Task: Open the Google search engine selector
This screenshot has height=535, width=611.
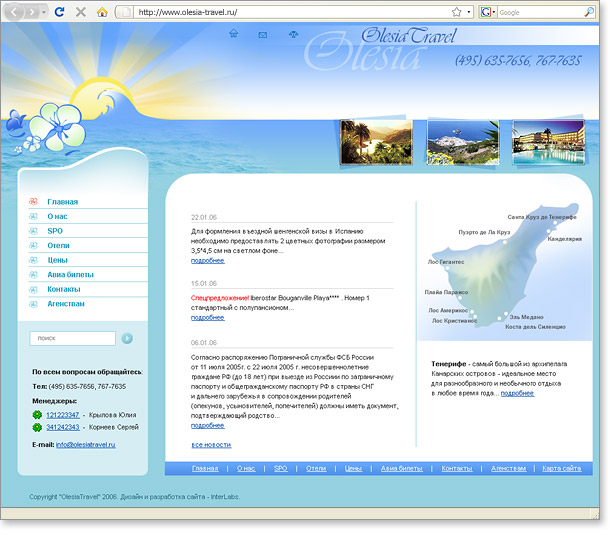Action: click(488, 12)
